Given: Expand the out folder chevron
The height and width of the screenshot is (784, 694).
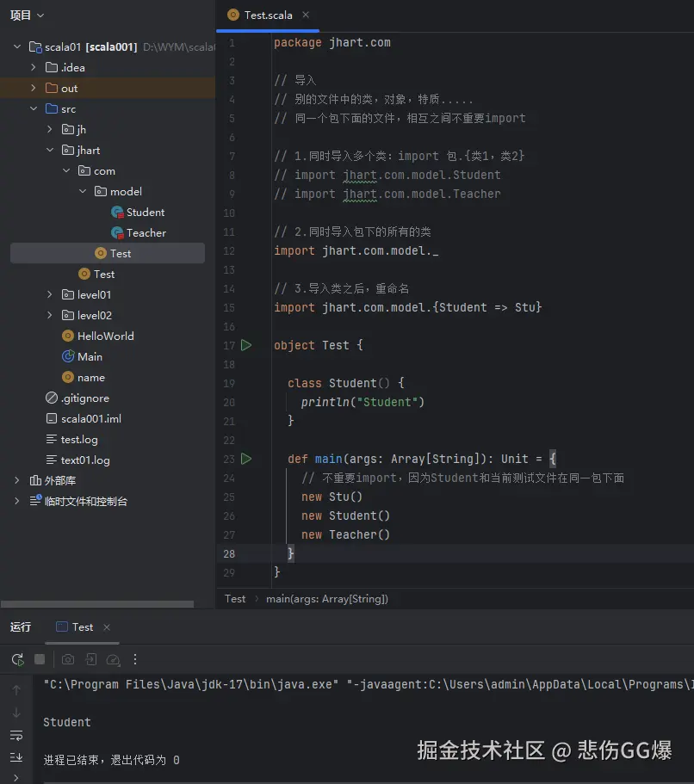Looking at the screenshot, I should pyautogui.click(x=34, y=88).
